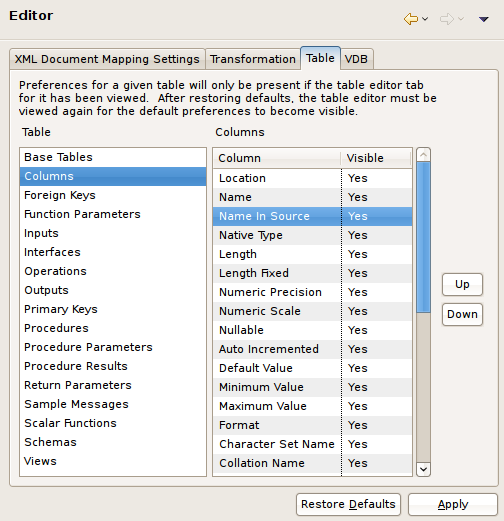This screenshot has height=521, width=504.
Task: Click Restore Defaults button
Action: [x=348, y=504]
